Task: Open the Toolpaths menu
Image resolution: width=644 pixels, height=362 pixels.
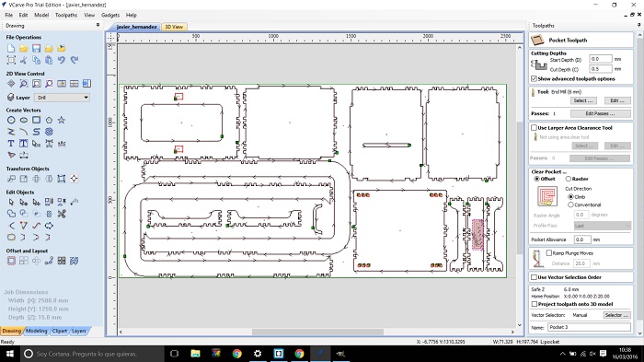Action: (x=66, y=15)
